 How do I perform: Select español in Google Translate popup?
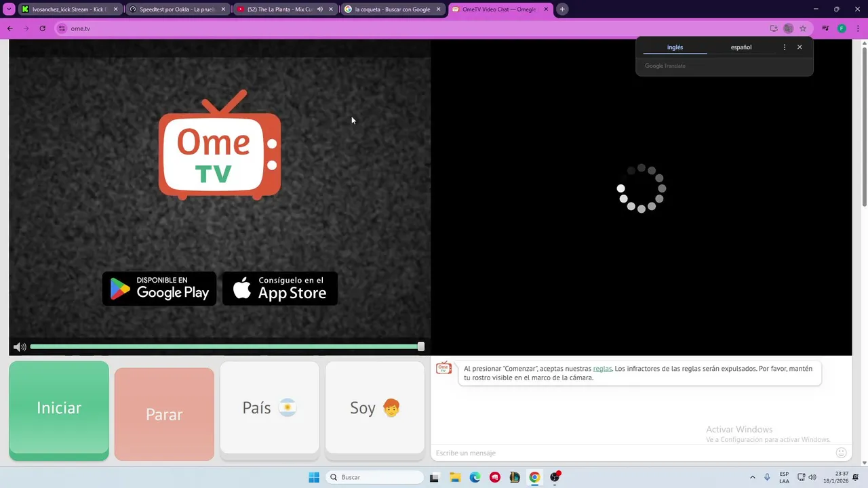click(741, 47)
